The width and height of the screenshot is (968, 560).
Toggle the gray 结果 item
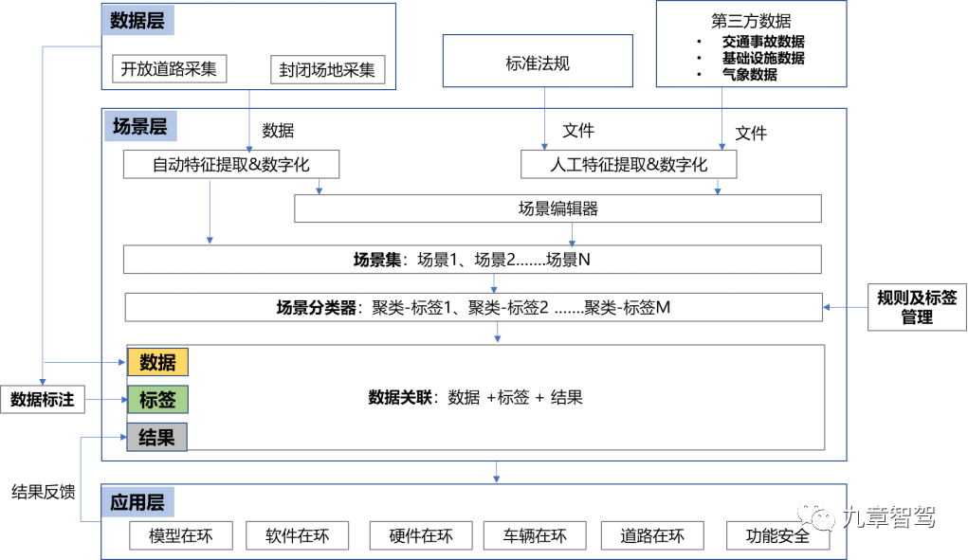(156, 437)
